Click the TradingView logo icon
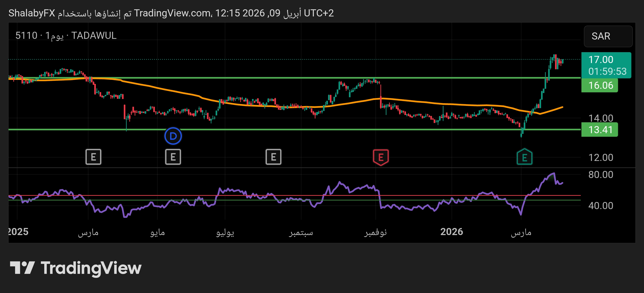The height and width of the screenshot is (293, 644). [x=22, y=268]
